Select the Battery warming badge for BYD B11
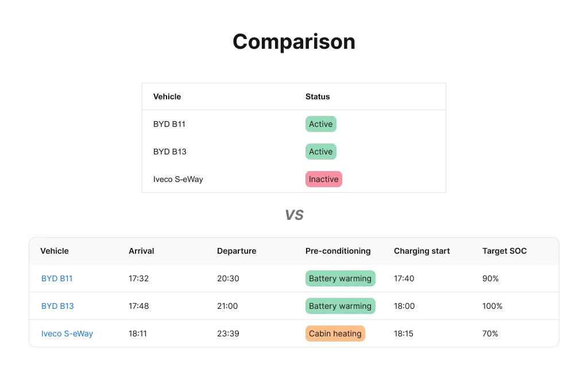This screenshot has height=376, width=588. 340,278
